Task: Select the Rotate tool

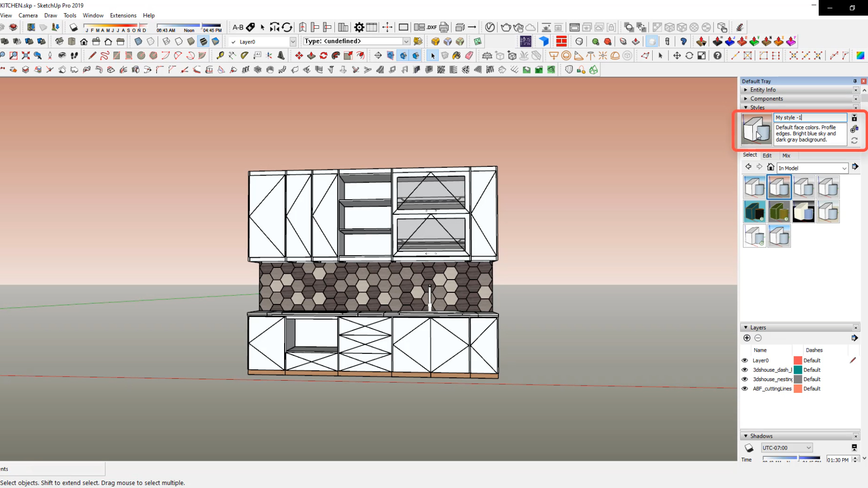Action: pos(323,56)
